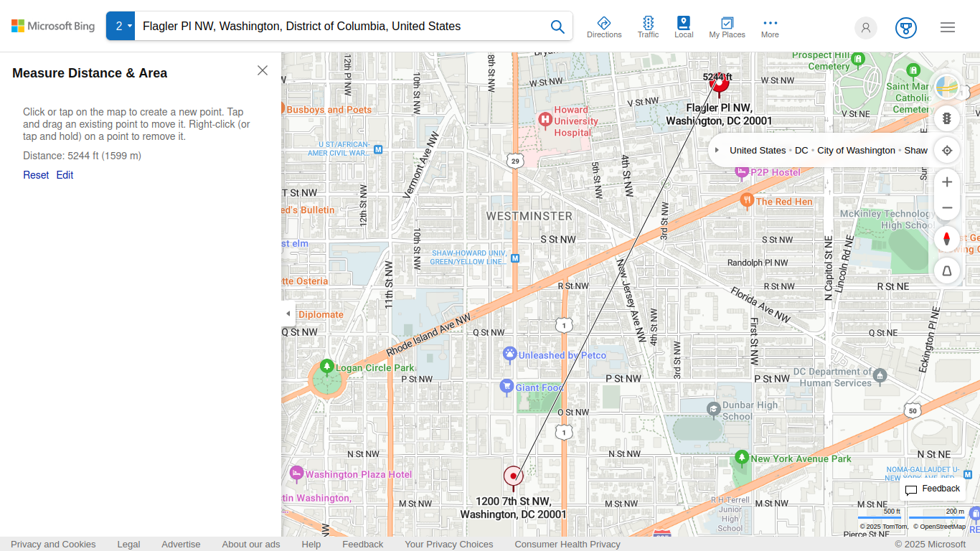Open Privacy and Cookies footer link
The height and width of the screenshot is (551, 980).
point(53,544)
